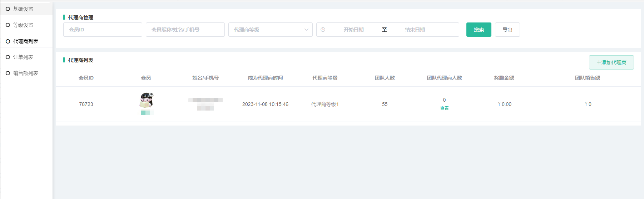
Task: Click the member avatar thumbnail
Action: pos(146,100)
